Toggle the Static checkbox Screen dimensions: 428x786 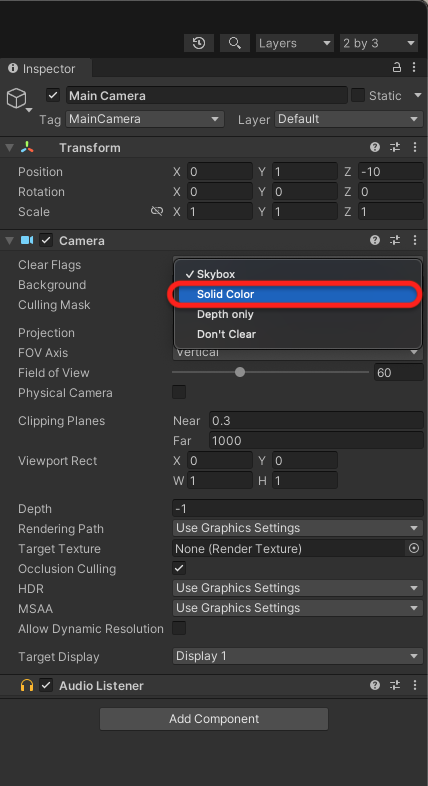click(358, 95)
